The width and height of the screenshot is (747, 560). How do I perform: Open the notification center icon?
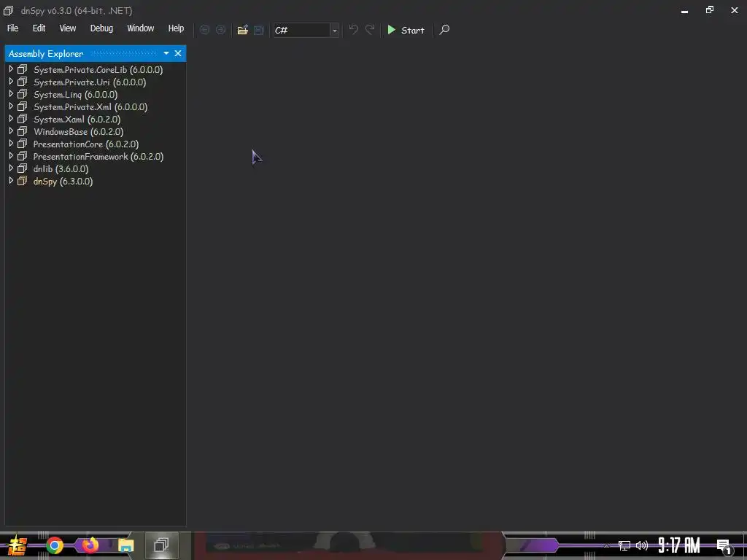pyautogui.click(x=724, y=545)
